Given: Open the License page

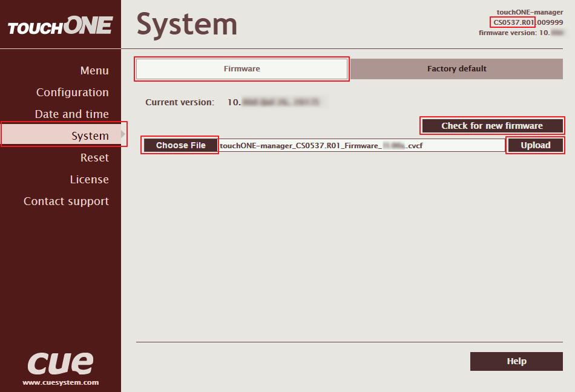Looking at the screenshot, I should 89,180.
